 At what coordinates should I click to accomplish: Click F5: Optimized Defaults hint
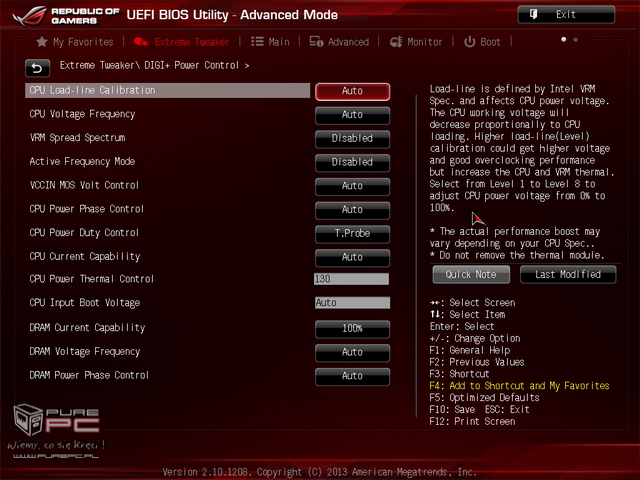[484, 398]
